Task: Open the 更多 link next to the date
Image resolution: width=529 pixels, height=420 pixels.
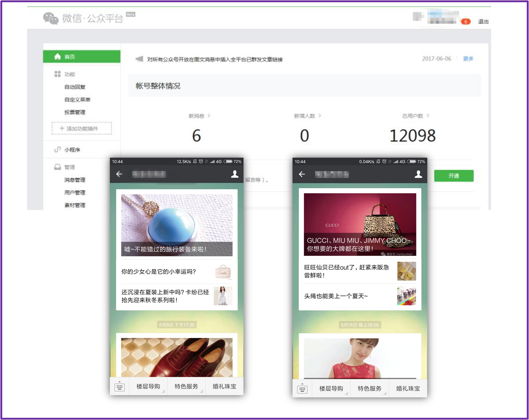Action: tap(468, 58)
